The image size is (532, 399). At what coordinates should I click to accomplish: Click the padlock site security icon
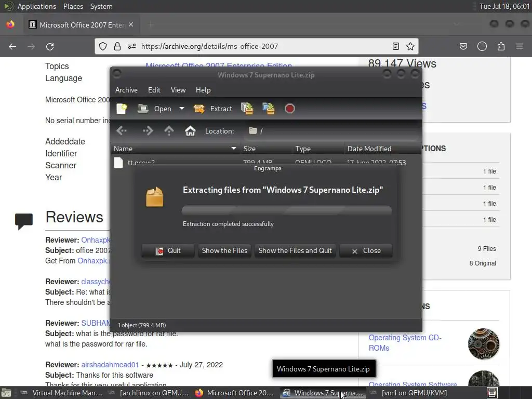117,46
